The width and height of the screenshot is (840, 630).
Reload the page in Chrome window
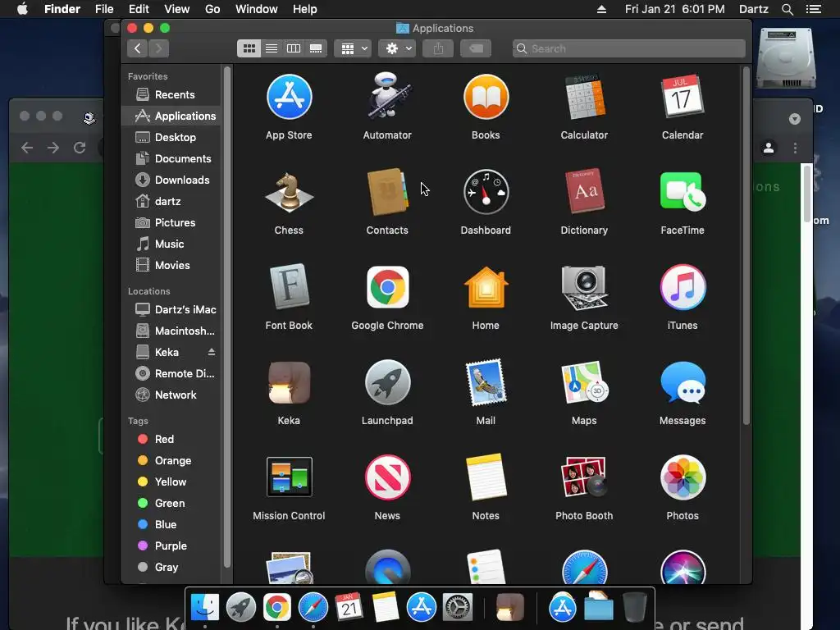(80, 148)
